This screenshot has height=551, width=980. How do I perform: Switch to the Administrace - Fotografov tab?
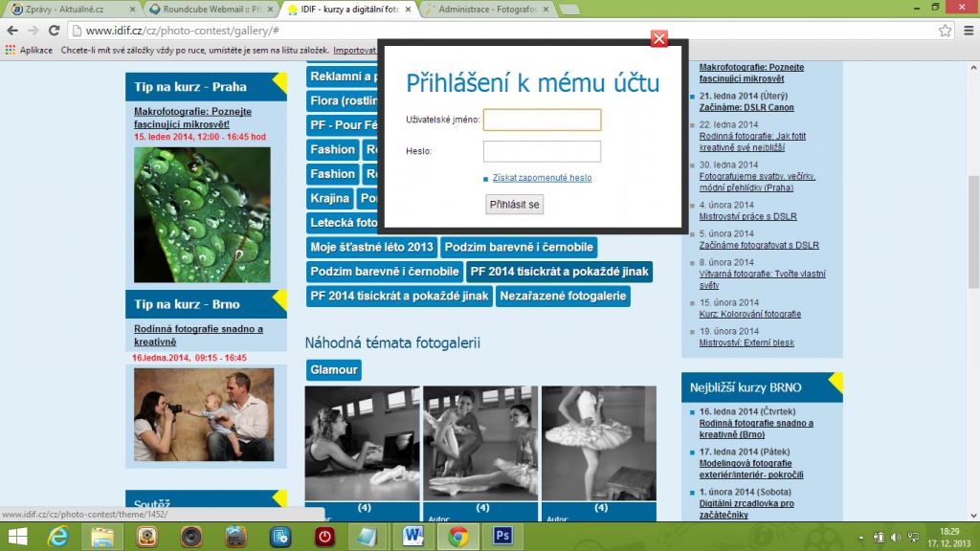(487, 10)
